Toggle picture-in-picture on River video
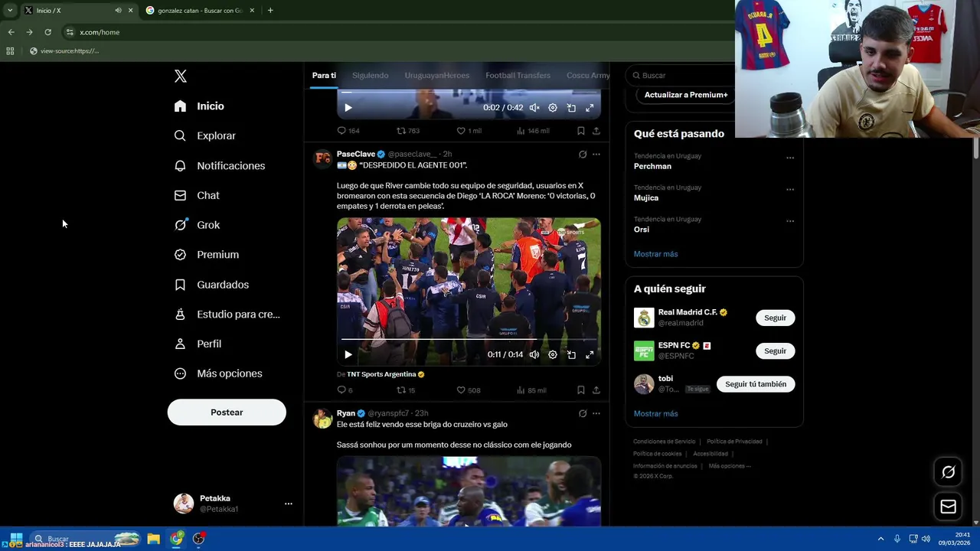The height and width of the screenshot is (551, 980). (571, 355)
